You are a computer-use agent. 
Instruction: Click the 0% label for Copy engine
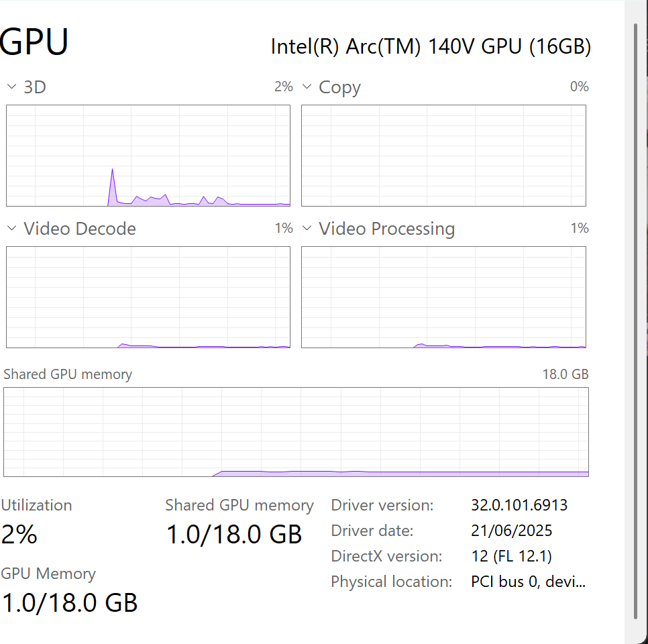pos(578,87)
